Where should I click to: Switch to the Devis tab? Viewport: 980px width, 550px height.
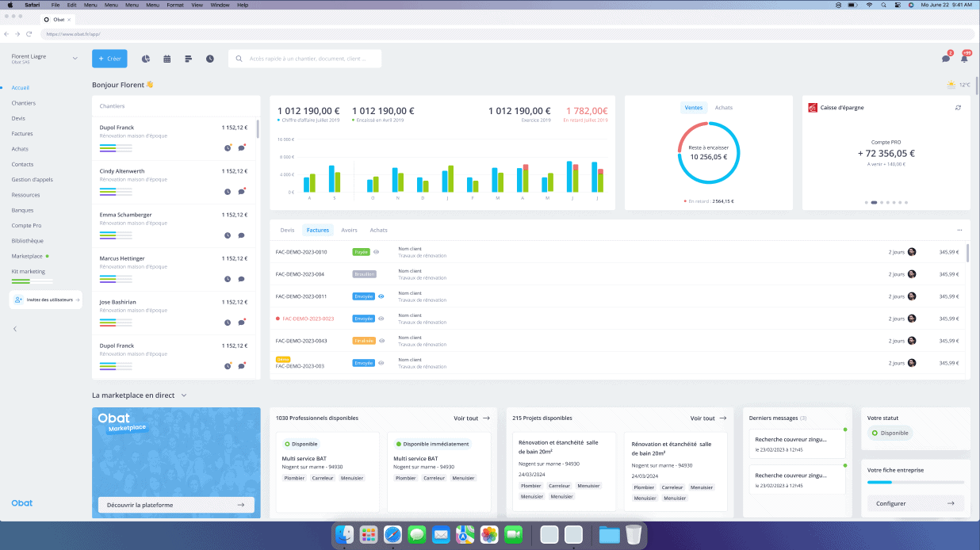point(287,230)
